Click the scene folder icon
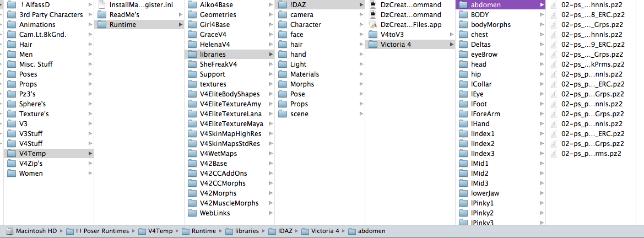The height and width of the screenshot is (238, 644). pos(283,114)
